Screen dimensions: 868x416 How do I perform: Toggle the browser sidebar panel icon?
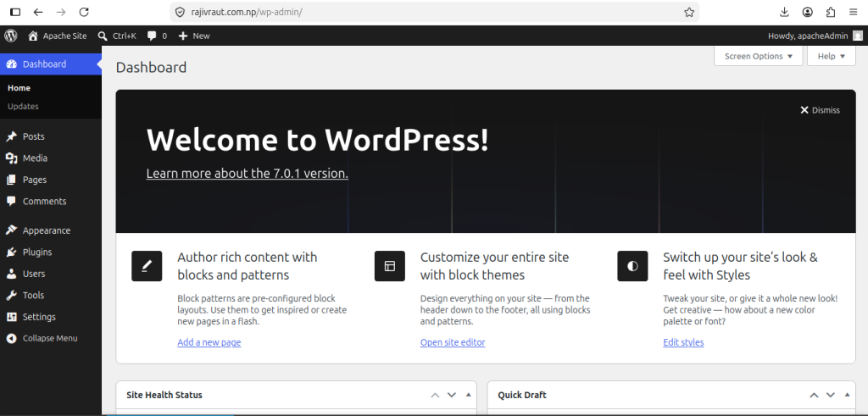[15, 12]
